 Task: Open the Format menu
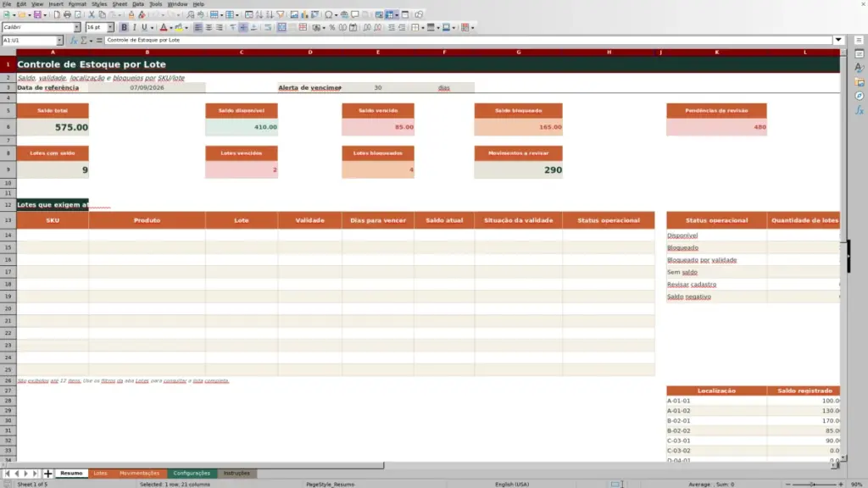77,4
